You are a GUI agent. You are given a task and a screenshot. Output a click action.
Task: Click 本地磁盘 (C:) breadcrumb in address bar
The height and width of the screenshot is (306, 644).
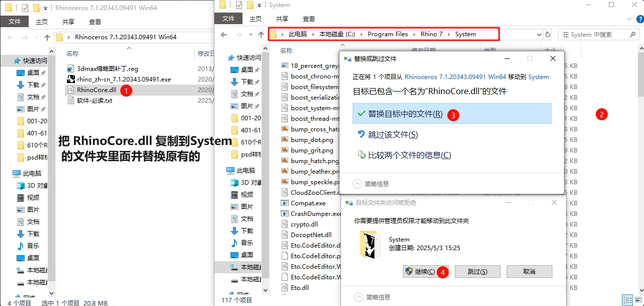tap(337, 34)
